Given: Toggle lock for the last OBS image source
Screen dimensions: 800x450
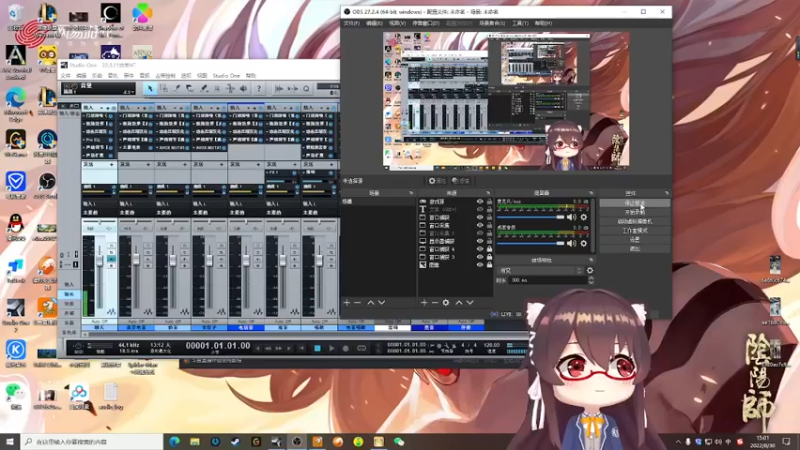Looking at the screenshot, I should [x=489, y=265].
